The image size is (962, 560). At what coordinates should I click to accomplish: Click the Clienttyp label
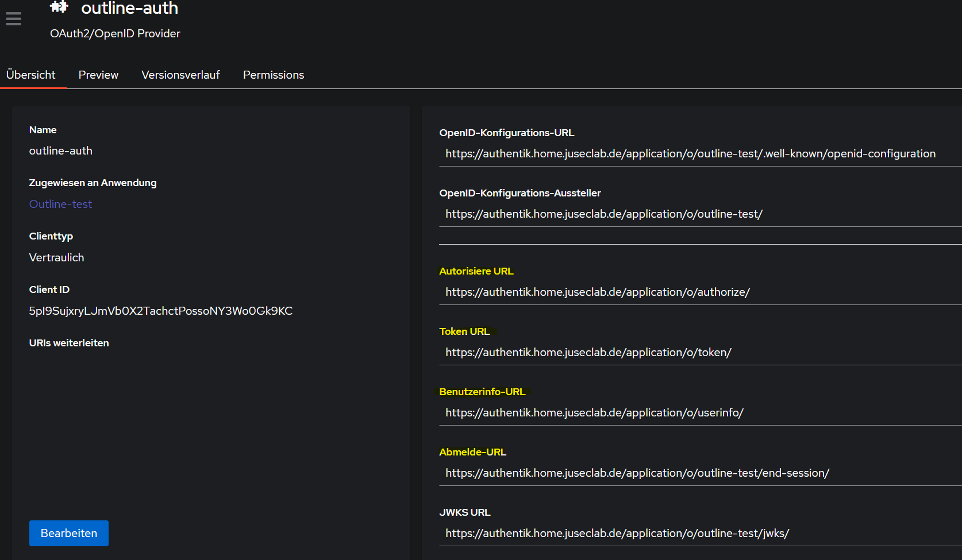51,236
